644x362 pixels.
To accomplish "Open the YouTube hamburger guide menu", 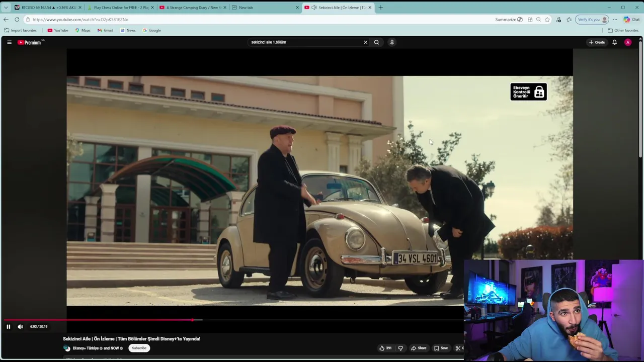I will [9, 42].
